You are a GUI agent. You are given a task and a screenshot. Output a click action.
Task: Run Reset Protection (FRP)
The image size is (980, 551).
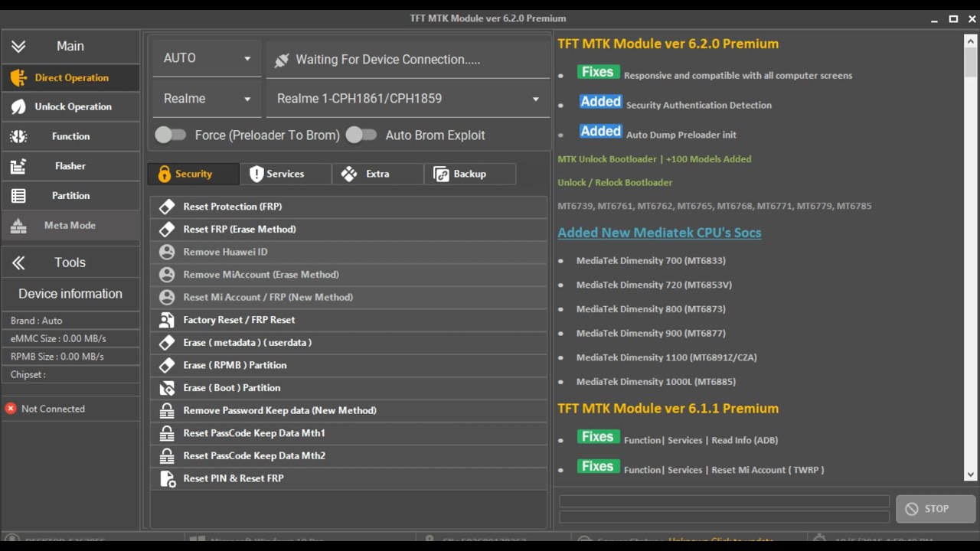348,207
